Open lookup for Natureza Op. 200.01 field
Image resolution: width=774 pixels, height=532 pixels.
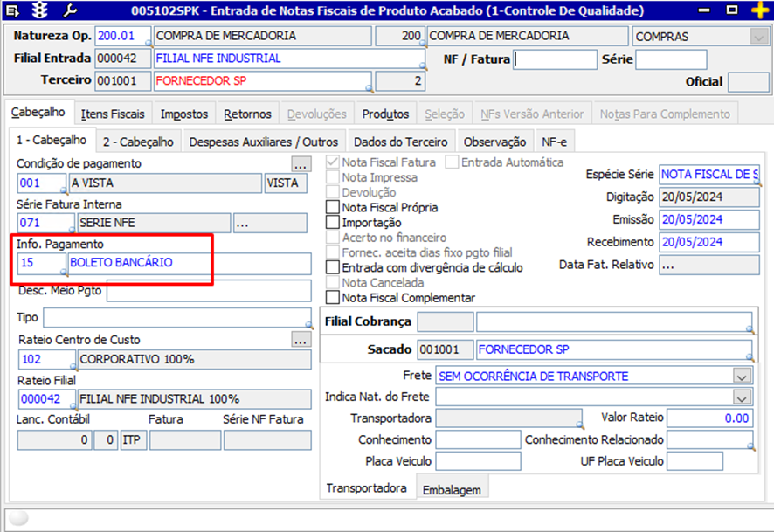click(x=148, y=45)
